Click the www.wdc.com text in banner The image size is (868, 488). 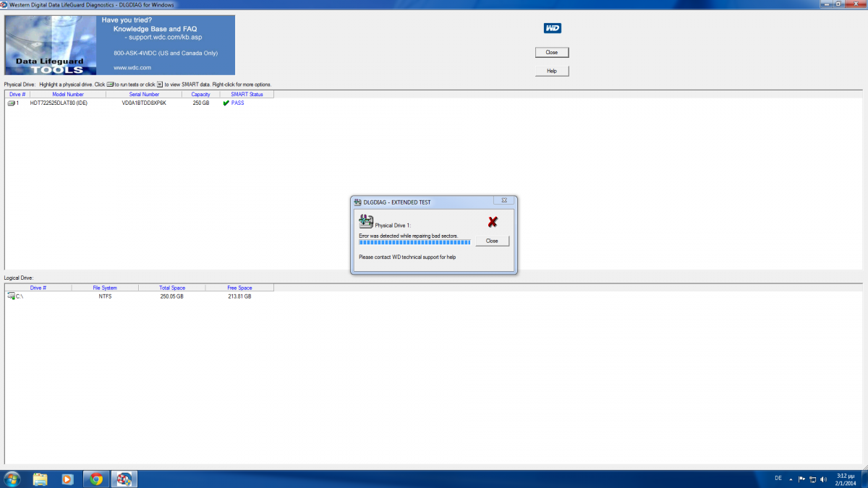tap(132, 67)
